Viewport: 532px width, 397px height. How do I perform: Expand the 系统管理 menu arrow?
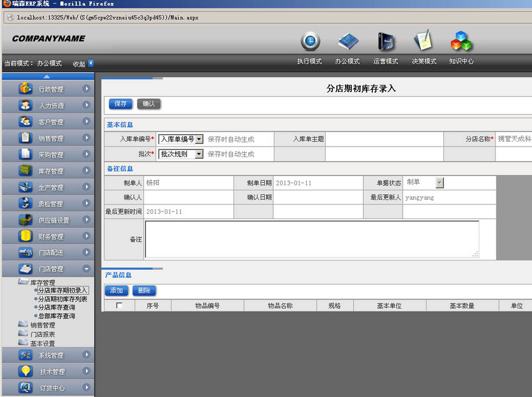[x=86, y=355]
